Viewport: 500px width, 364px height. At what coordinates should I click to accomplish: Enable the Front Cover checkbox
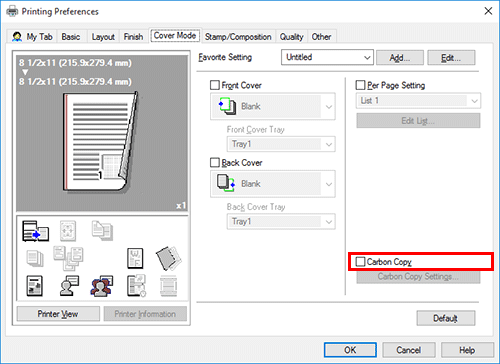pos(215,85)
